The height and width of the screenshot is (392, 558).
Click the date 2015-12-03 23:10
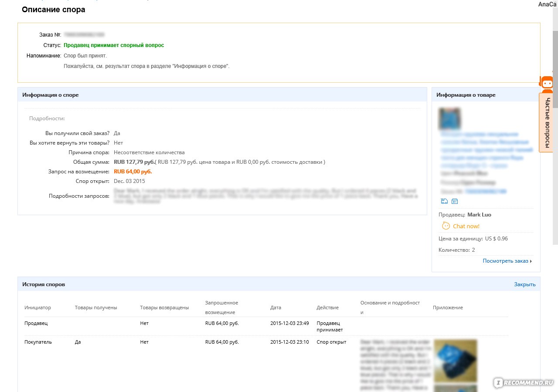(x=289, y=342)
